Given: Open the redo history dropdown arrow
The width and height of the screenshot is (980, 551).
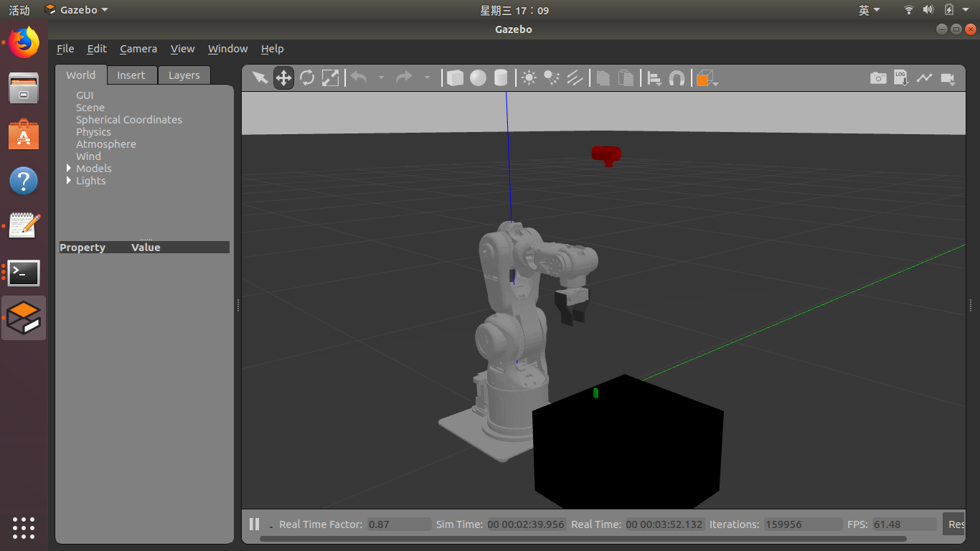Looking at the screenshot, I should pos(427,77).
